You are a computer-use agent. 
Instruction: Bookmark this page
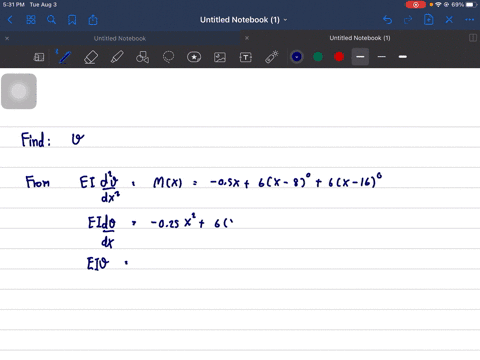tap(72, 20)
